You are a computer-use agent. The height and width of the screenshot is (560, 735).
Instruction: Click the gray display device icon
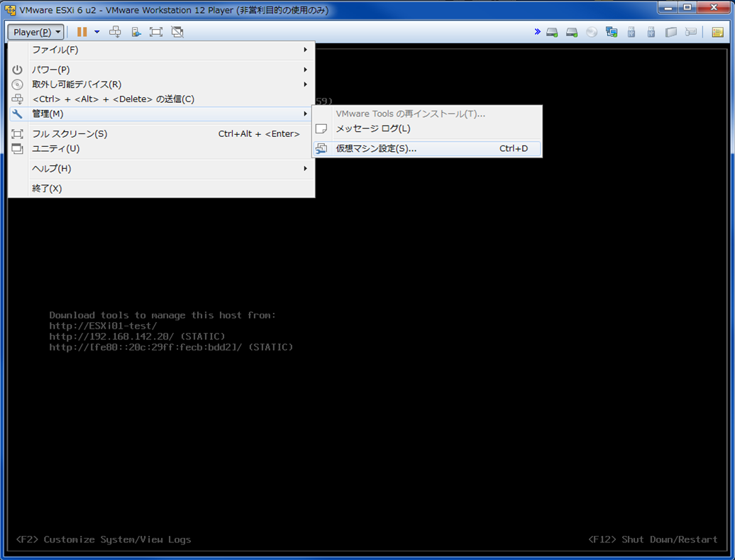[670, 32]
